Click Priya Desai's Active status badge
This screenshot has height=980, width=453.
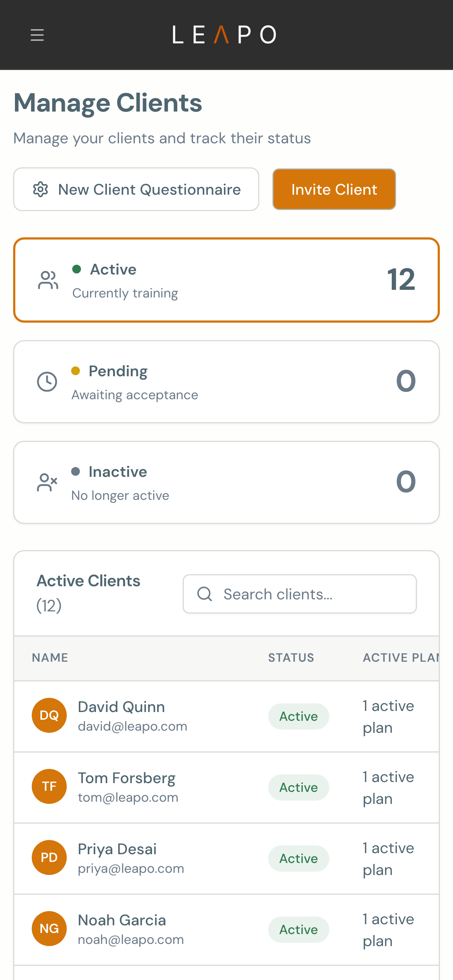pyautogui.click(x=298, y=859)
